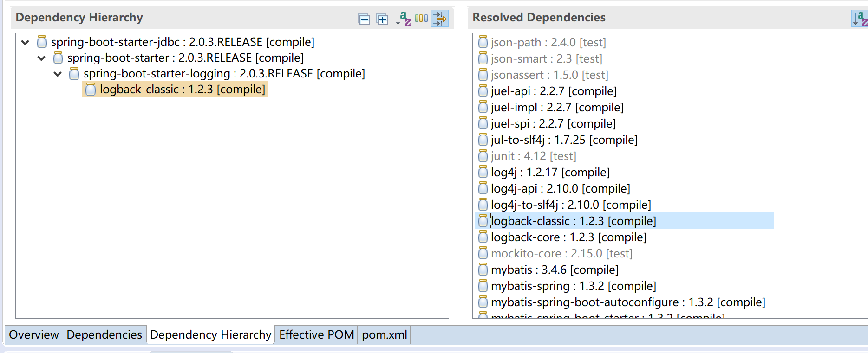
Task: Click jar icon beside juel-spi
Action: click(483, 123)
